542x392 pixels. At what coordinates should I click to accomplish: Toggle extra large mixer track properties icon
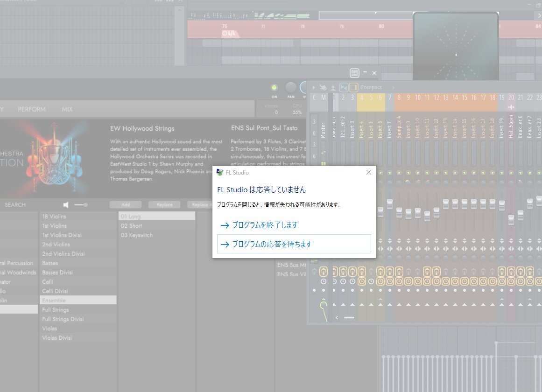(344, 87)
